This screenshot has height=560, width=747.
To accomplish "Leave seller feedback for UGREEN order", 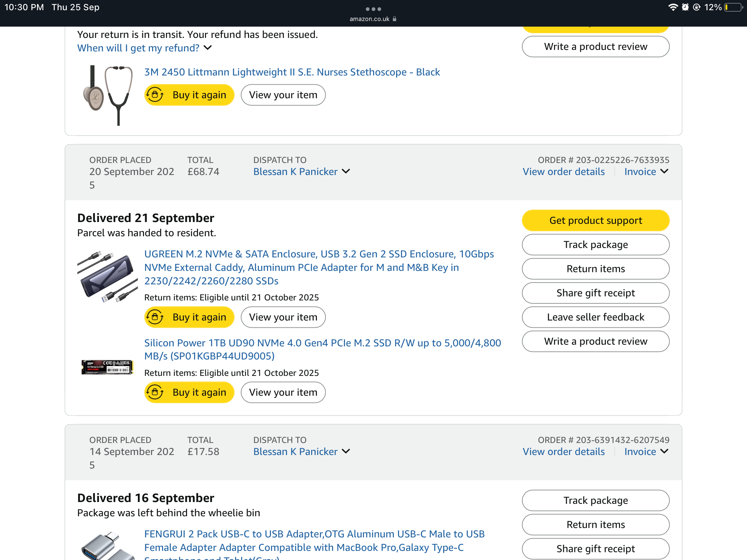I will (x=595, y=317).
